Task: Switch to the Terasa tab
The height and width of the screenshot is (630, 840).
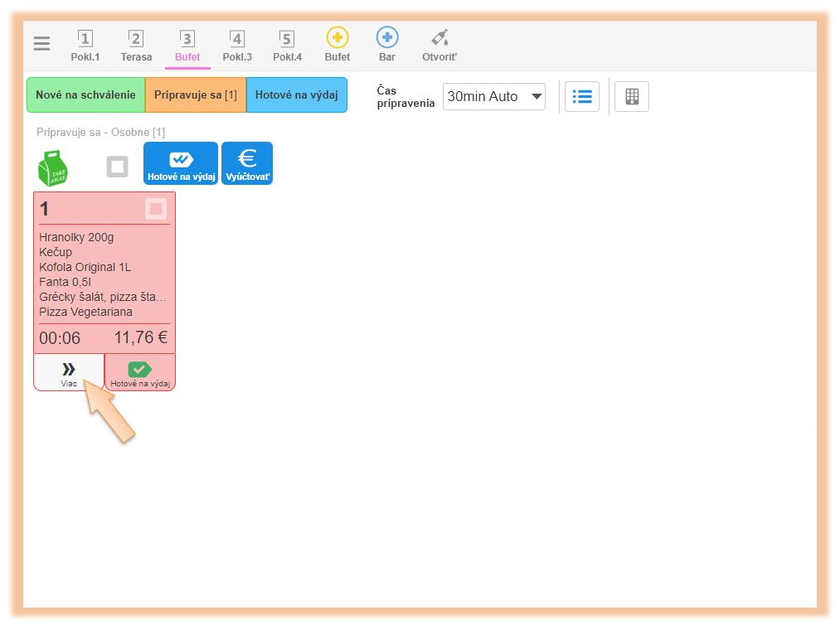Action: (136, 46)
